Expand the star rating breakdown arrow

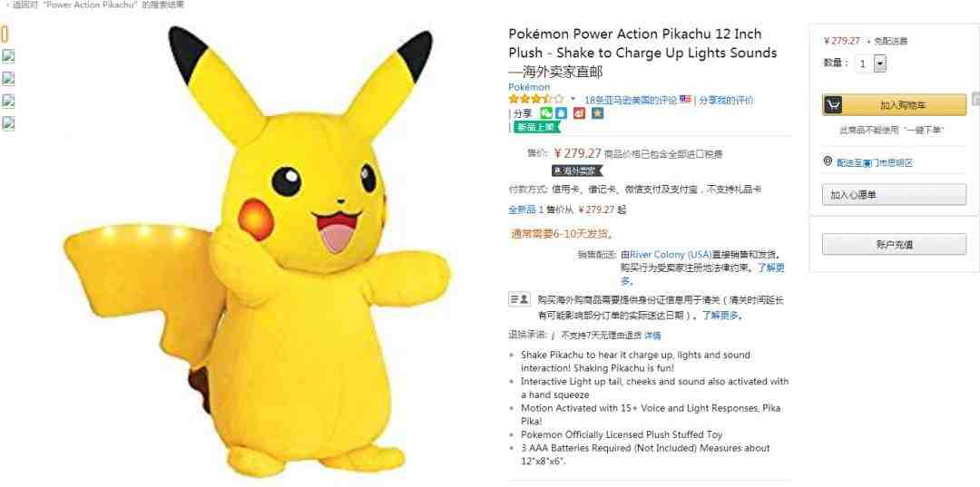point(573,99)
